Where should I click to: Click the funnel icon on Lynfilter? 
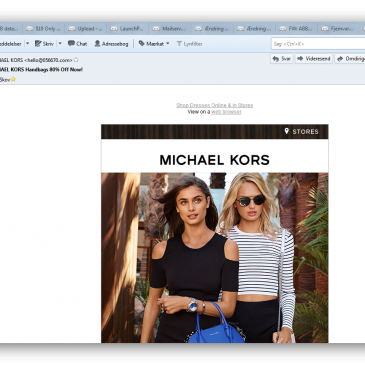(179, 44)
